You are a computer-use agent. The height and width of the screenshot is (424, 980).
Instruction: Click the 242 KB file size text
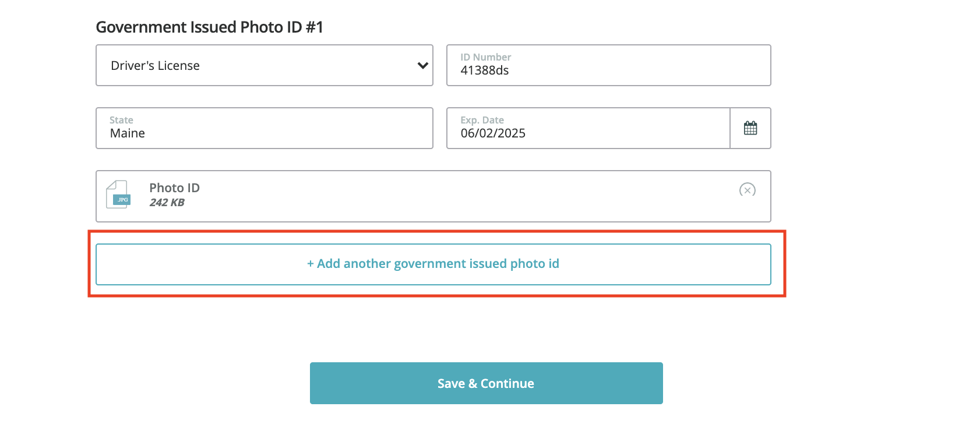[x=167, y=203]
